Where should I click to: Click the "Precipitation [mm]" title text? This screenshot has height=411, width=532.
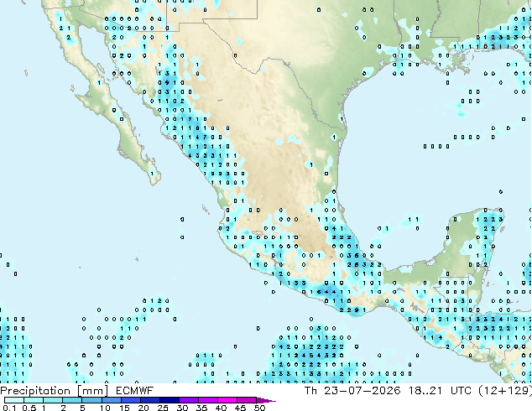click(x=55, y=391)
